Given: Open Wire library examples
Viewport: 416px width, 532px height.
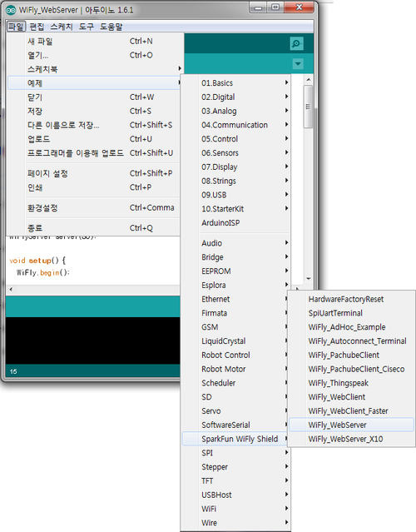Looking at the screenshot, I should click(236, 523).
